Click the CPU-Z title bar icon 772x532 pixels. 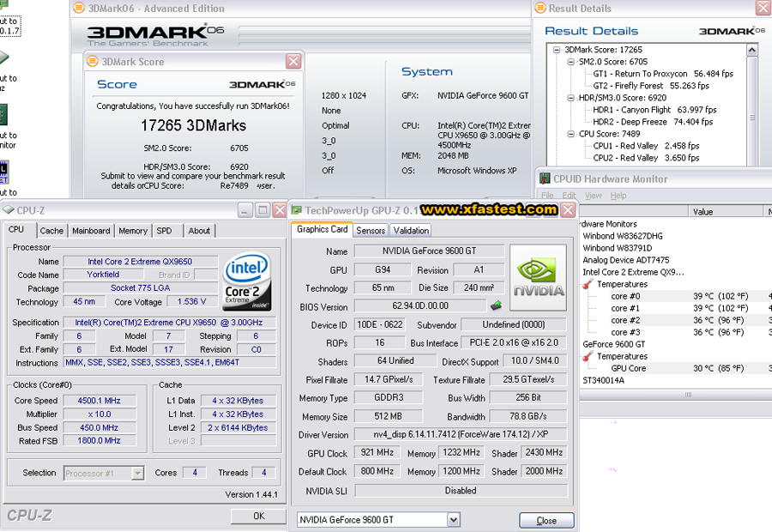pos(8,210)
